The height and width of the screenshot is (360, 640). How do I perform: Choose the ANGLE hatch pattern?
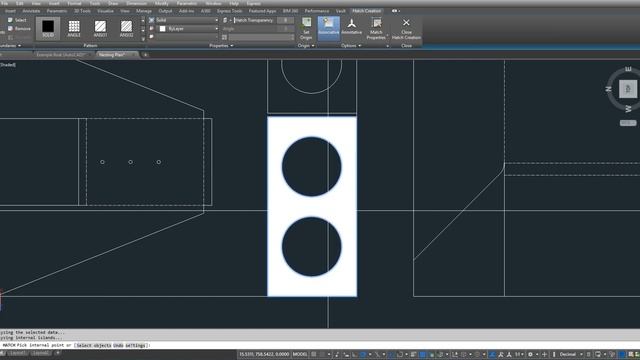point(74,28)
